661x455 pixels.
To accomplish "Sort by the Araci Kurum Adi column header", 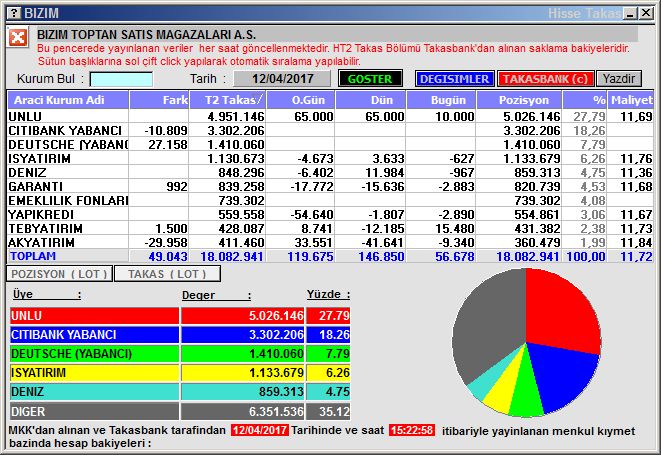I will point(68,100).
